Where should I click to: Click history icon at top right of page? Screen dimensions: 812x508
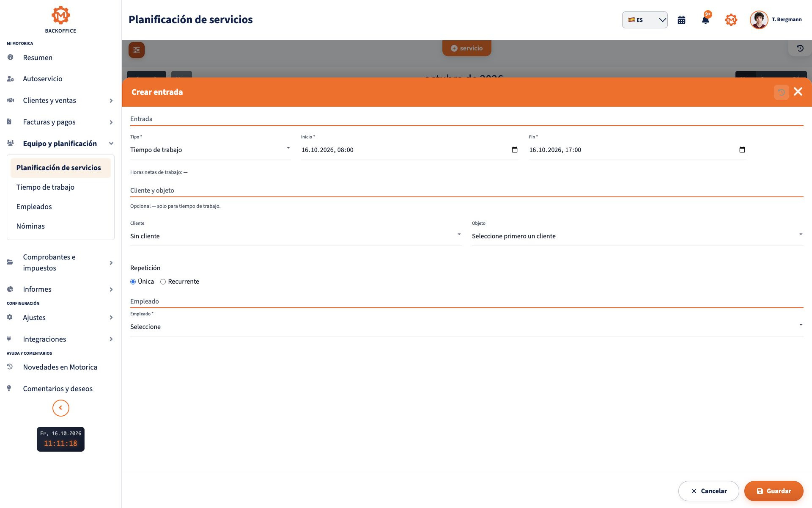(800, 48)
